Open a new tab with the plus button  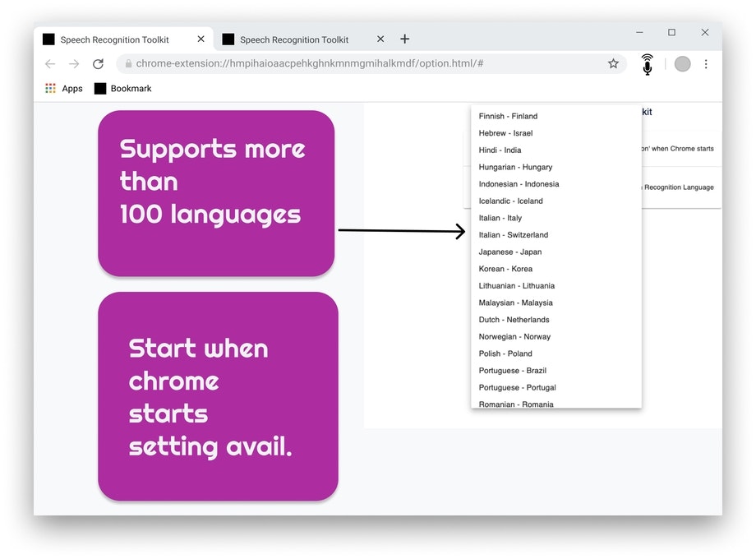pos(404,39)
